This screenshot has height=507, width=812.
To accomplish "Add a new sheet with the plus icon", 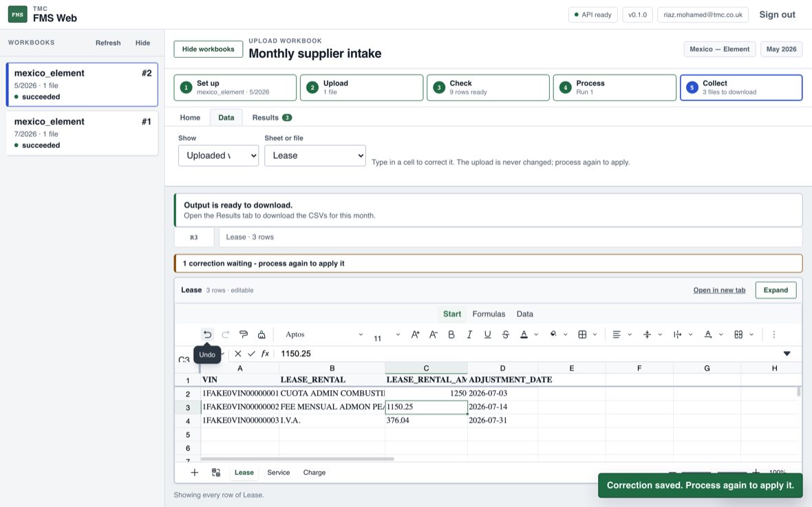I will [x=194, y=473].
